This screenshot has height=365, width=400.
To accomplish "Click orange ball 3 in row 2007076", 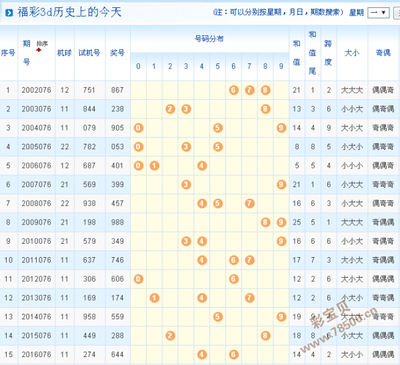I will (186, 184).
